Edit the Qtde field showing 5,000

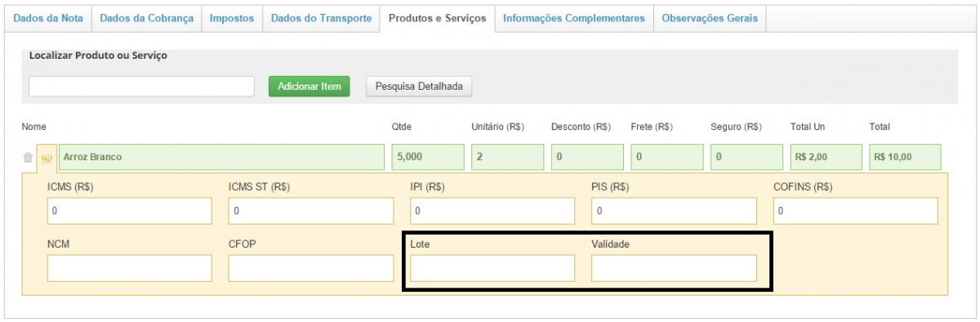[428, 157]
